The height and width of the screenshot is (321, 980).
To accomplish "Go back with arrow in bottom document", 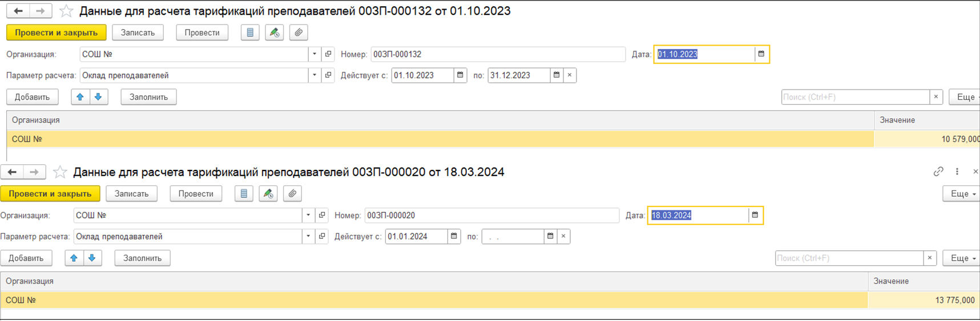I will pyautogui.click(x=12, y=172).
